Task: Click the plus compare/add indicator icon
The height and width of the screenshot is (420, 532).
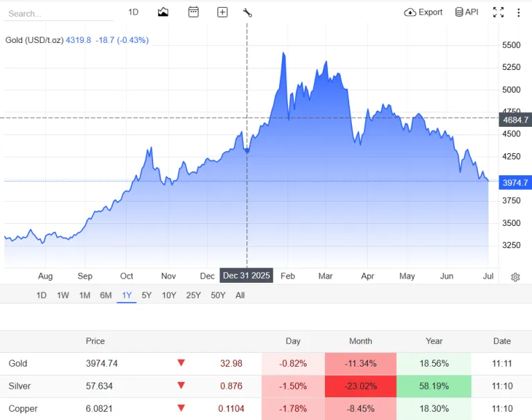Action: (x=222, y=12)
